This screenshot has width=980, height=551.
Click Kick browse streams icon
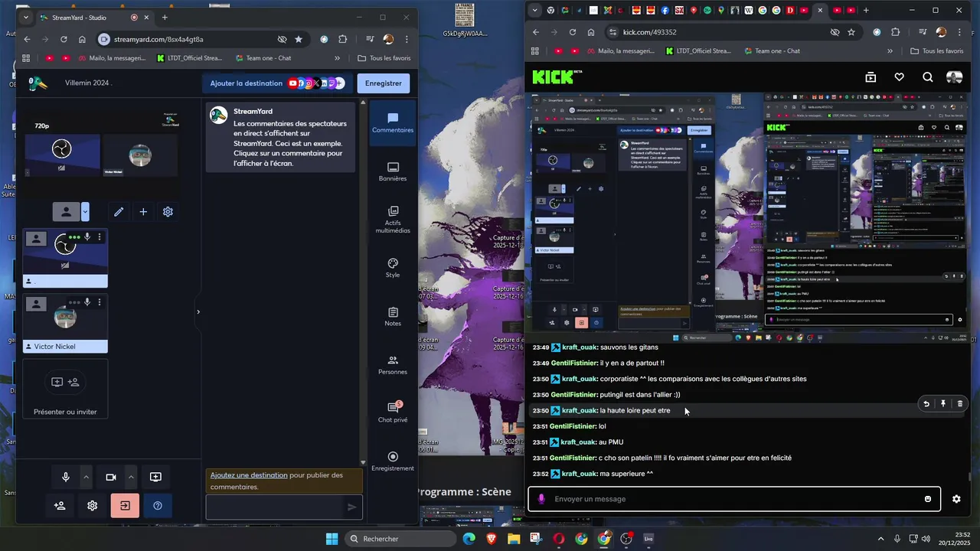871,77
